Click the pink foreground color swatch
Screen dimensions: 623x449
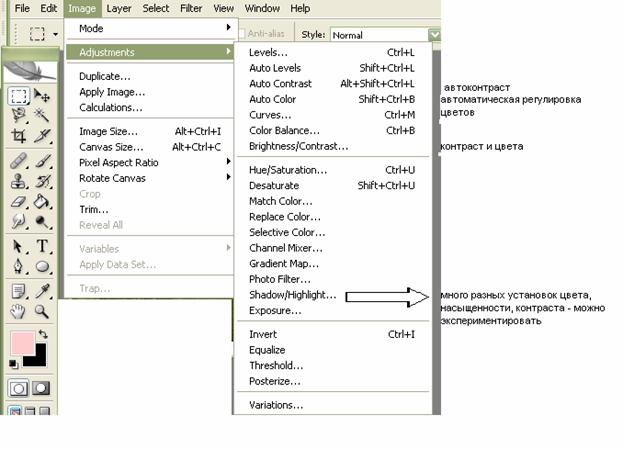[x=21, y=343]
